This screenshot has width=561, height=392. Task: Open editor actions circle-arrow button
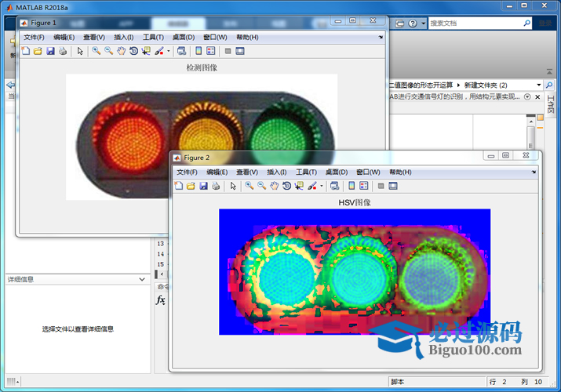coord(527,97)
